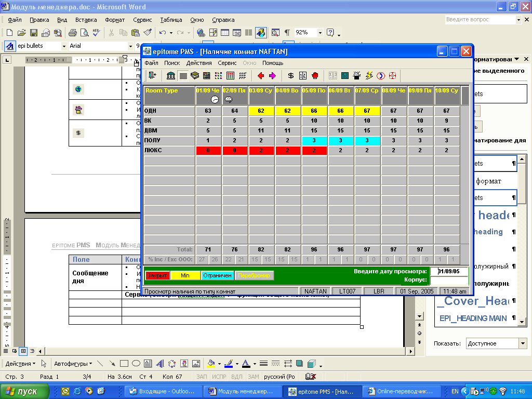Open the Формат menu in Word
532x399 pixels.
pos(115,20)
